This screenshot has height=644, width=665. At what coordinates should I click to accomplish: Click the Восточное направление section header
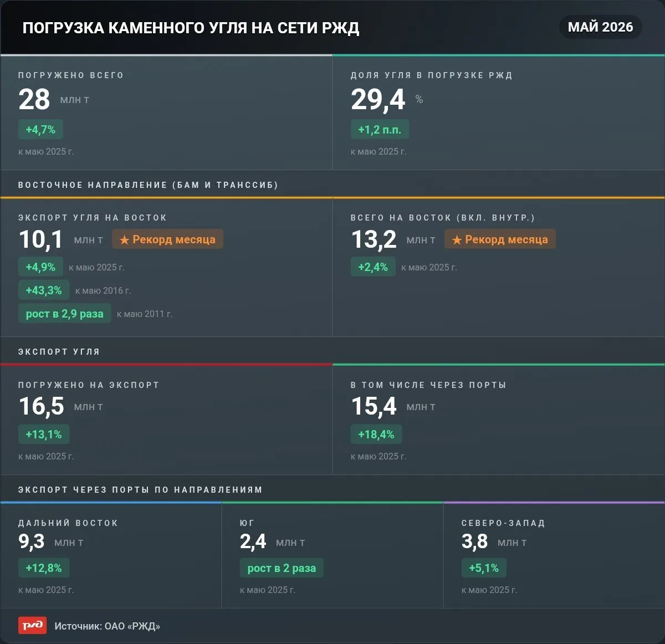148,185
